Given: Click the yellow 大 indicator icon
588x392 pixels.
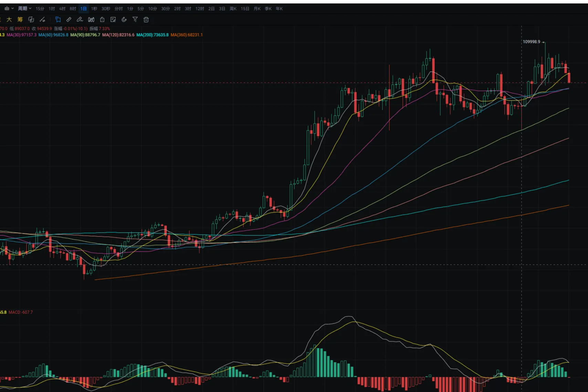Looking at the screenshot, I should tap(9, 20).
